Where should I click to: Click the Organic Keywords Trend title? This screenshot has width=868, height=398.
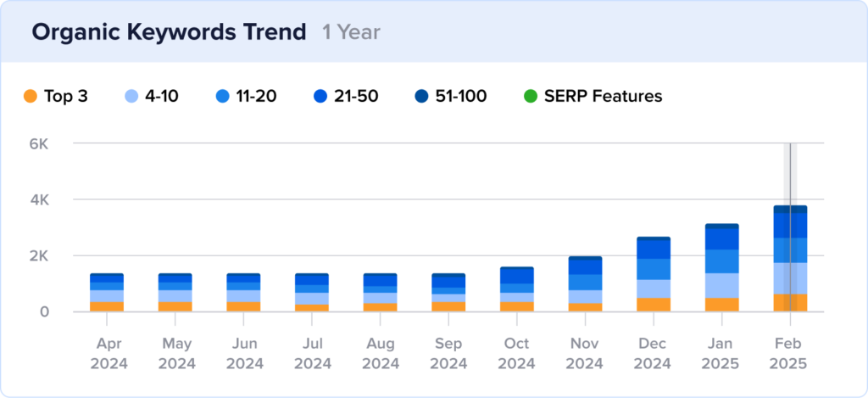tap(169, 32)
